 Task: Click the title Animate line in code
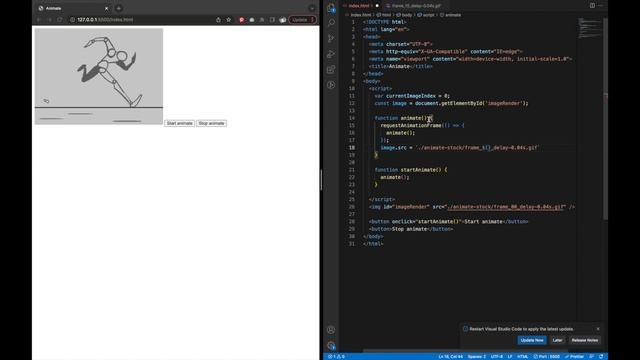400,66
